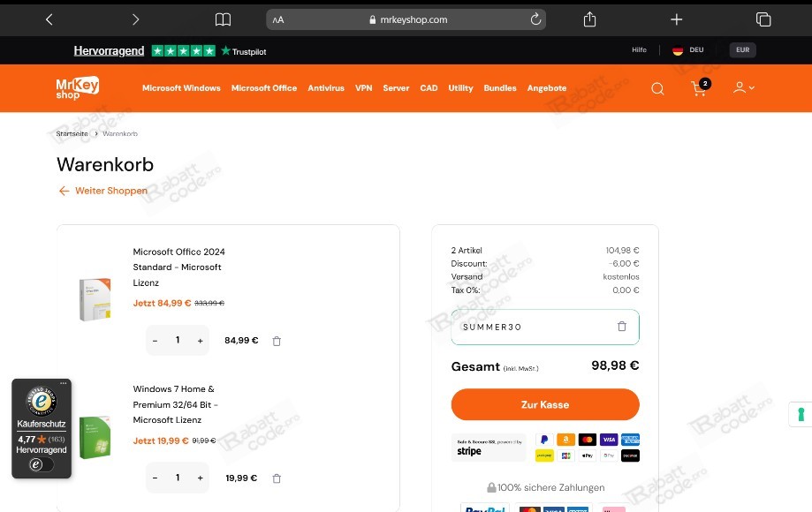
Task: Click the Amazon Pay payment icon
Action: [x=566, y=440]
